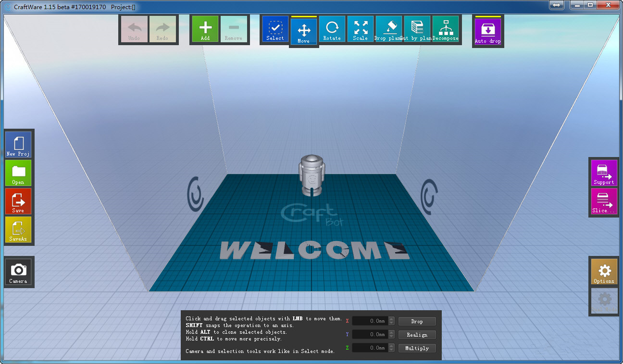Activate the Select tool
Viewport: 623px width, 364px height.
point(275,29)
